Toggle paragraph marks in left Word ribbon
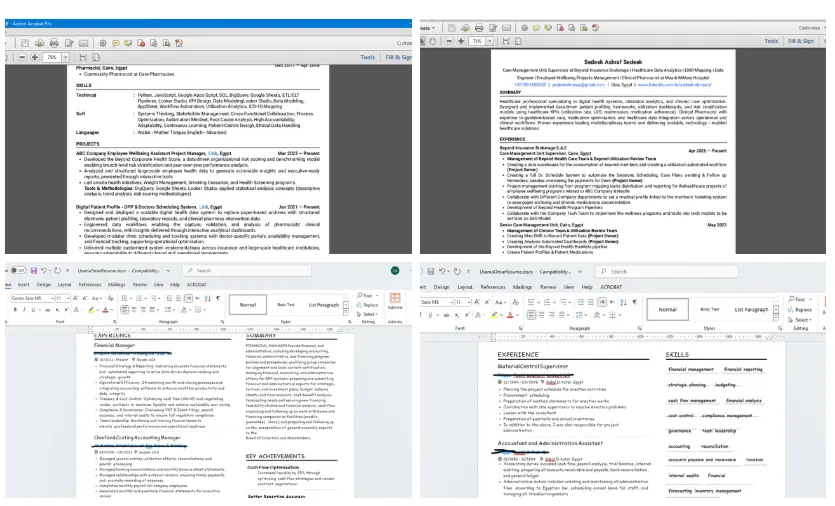 [x=218, y=298]
